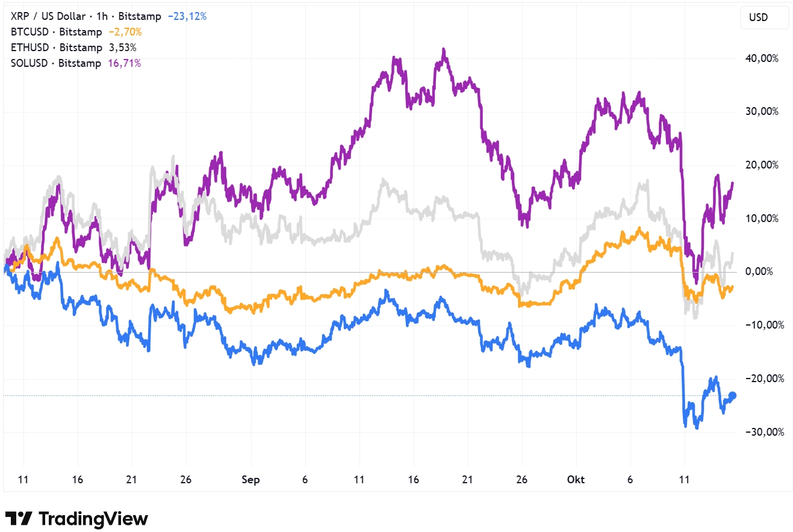Click the XRP change value −23,12%
Screen dimensions: 793x532
[x=187, y=16]
